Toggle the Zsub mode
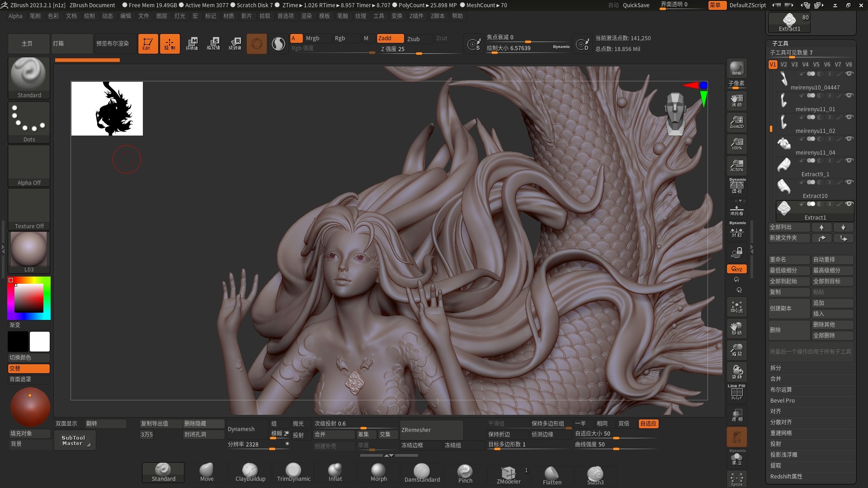The image size is (868, 488). [x=413, y=39]
